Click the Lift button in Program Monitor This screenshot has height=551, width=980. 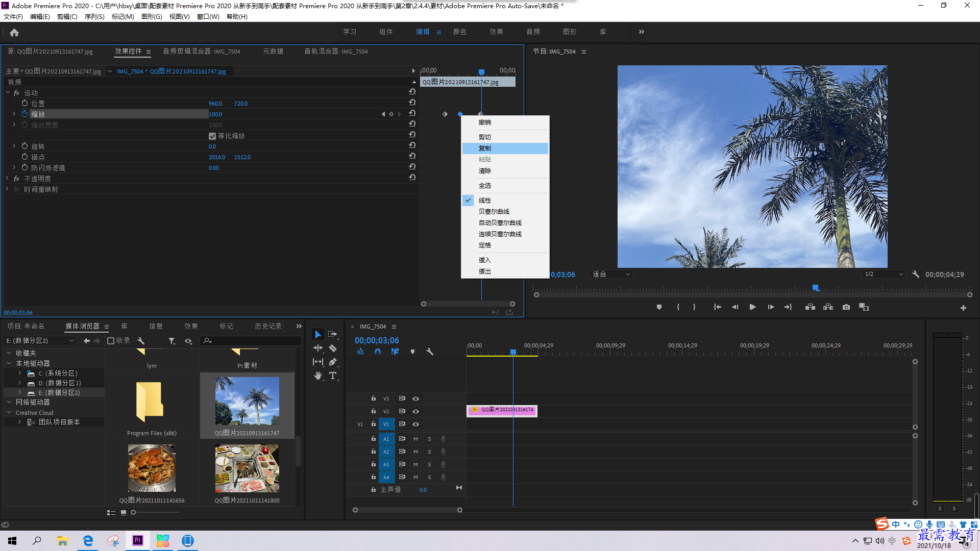coord(810,307)
